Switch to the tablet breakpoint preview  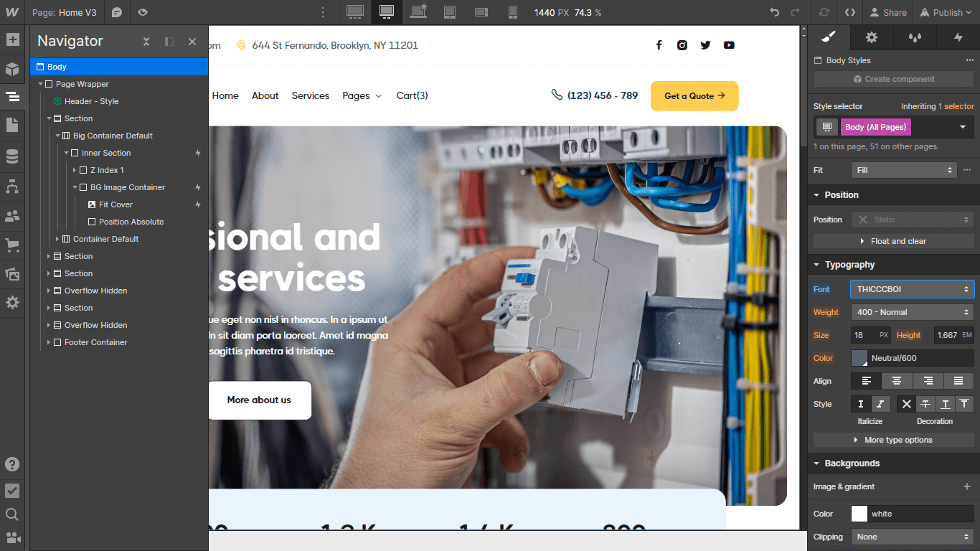coord(450,12)
